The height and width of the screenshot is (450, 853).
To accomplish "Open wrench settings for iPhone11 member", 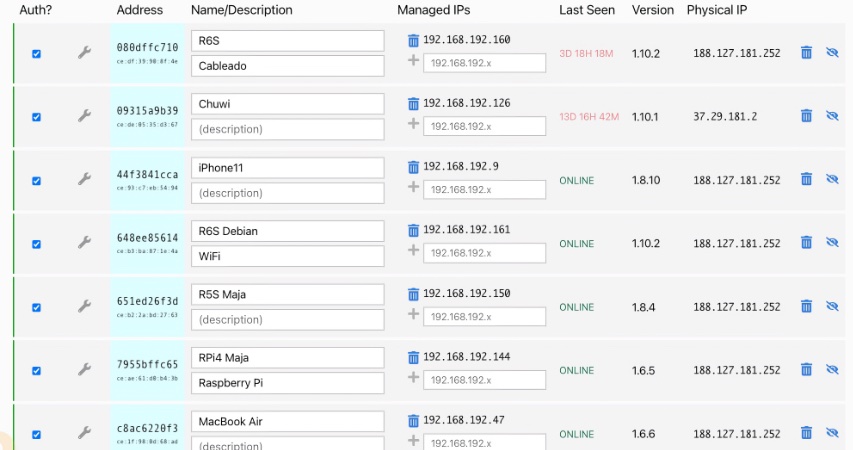I will [x=84, y=179].
